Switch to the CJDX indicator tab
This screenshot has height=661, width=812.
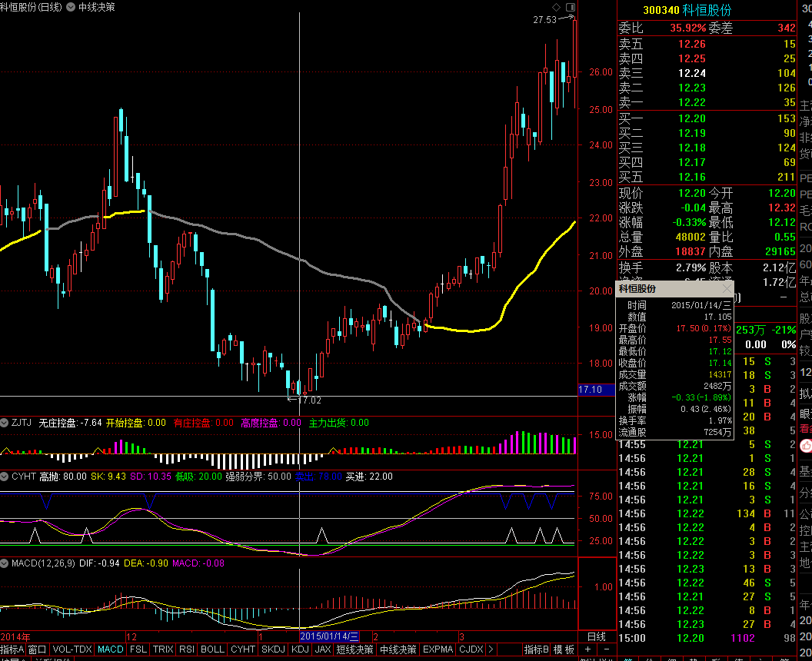tap(471, 649)
